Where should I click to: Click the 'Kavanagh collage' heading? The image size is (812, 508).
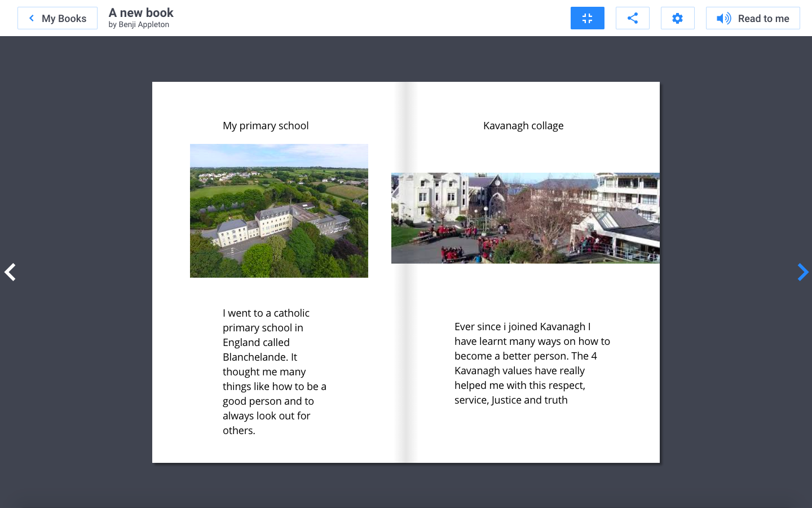tap(523, 126)
